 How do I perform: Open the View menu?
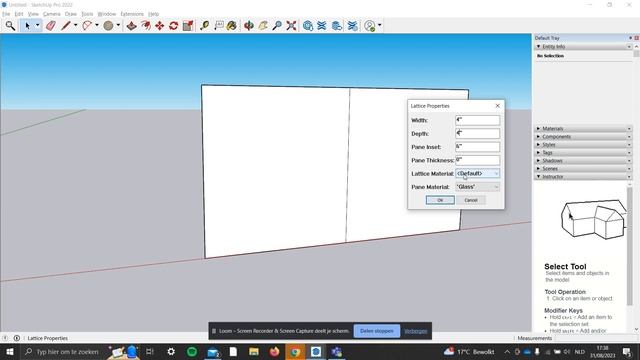(33, 14)
